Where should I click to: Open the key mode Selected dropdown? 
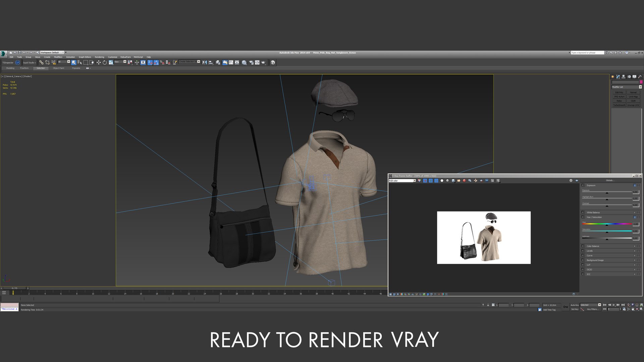pos(591,305)
